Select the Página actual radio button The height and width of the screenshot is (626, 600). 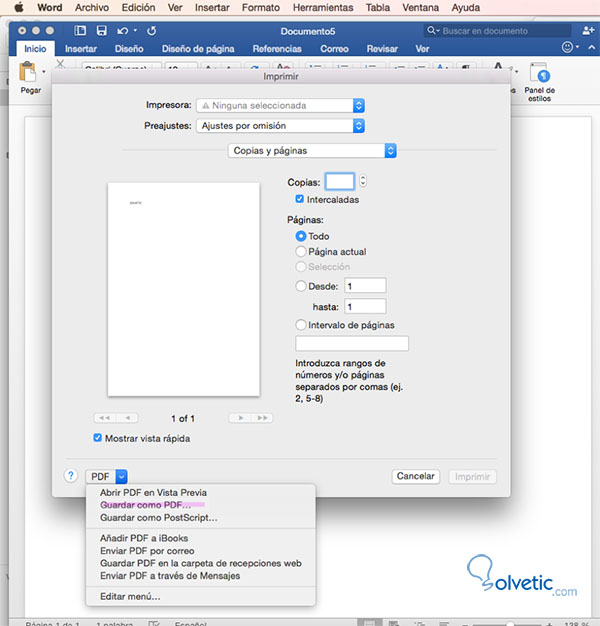coord(301,252)
